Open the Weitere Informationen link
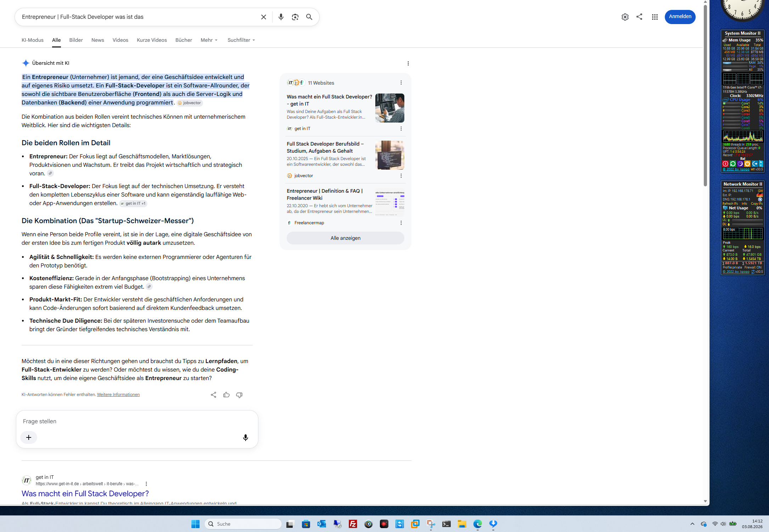This screenshot has height=532, width=769. tap(118, 395)
